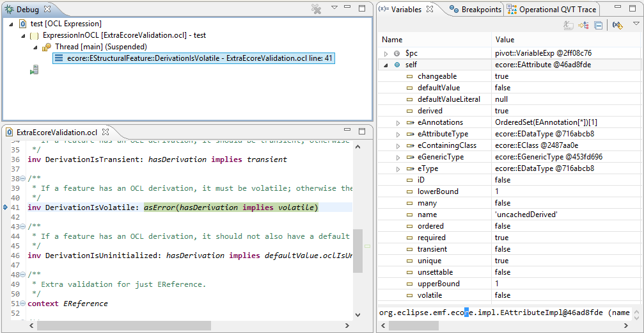Expand the $pc variable
Image resolution: width=644 pixels, height=333 pixels.
pyautogui.click(x=386, y=53)
